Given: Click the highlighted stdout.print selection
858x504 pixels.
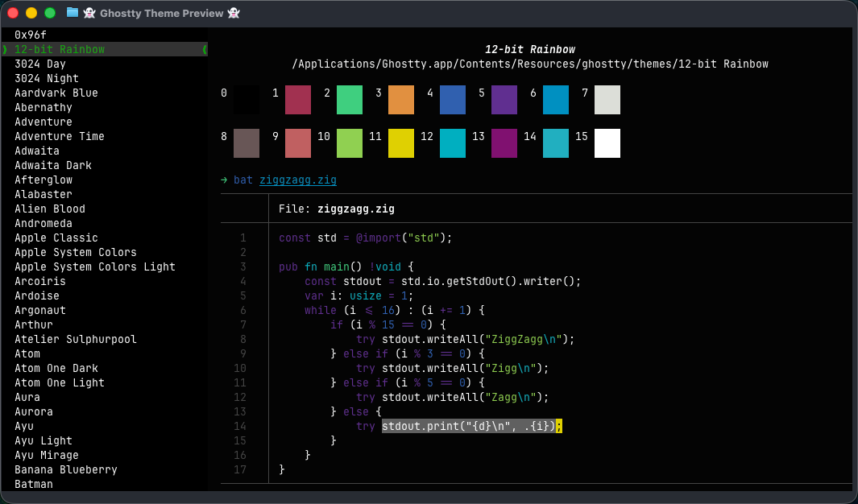Looking at the screenshot, I should [x=469, y=426].
